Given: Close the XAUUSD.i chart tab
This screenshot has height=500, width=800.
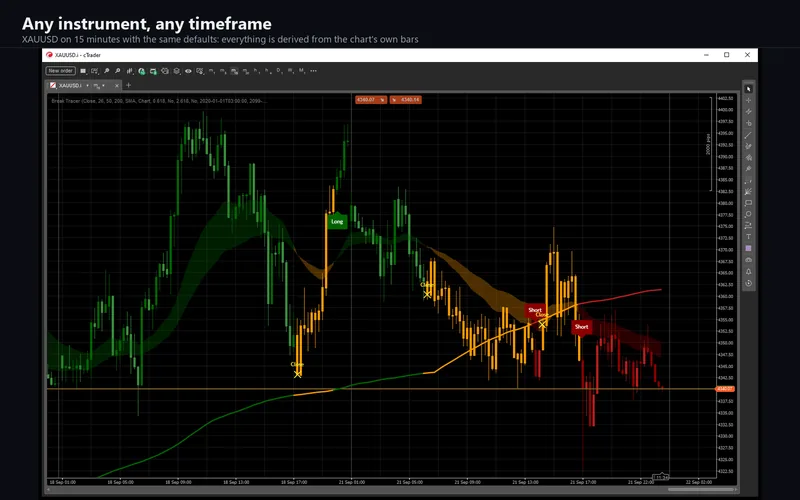Looking at the screenshot, I should pos(117,85).
